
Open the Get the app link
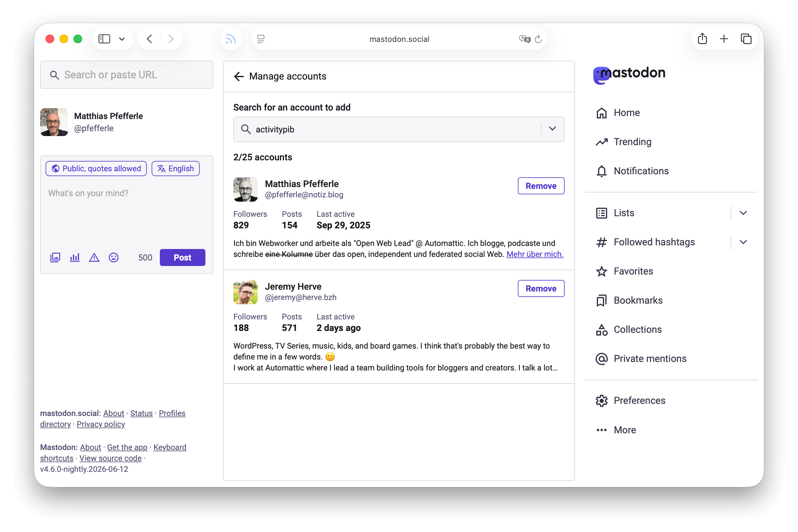(x=127, y=447)
